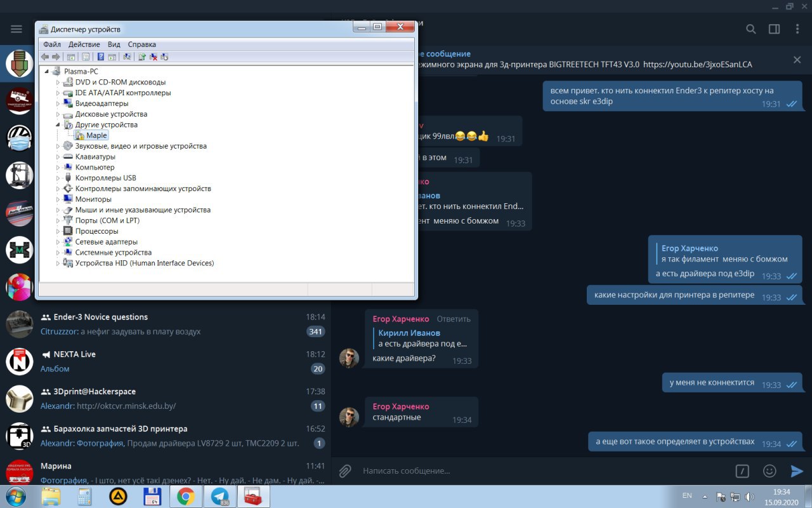Click the Back arrow in Device Manager toolbar
812x508 pixels.
[45, 57]
